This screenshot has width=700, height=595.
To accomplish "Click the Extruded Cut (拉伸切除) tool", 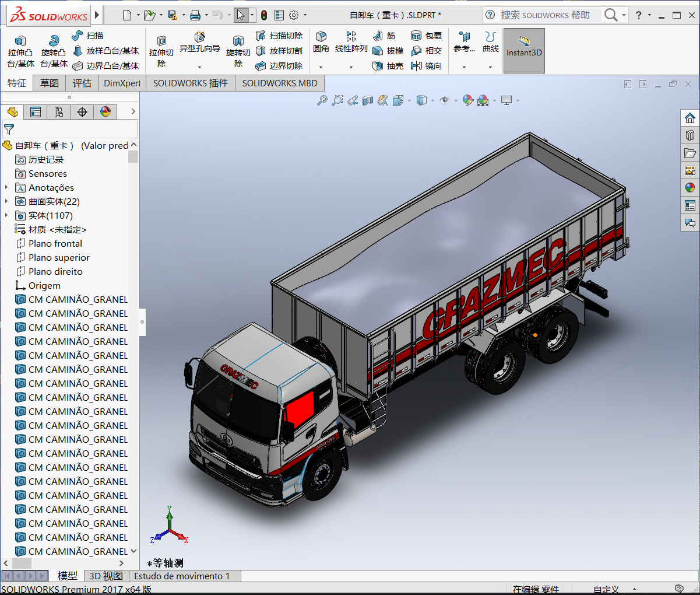I will (x=161, y=51).
